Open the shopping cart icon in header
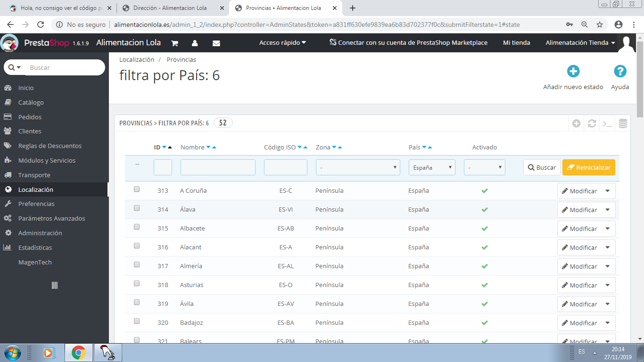644x362 pixels. pos(174,43)
